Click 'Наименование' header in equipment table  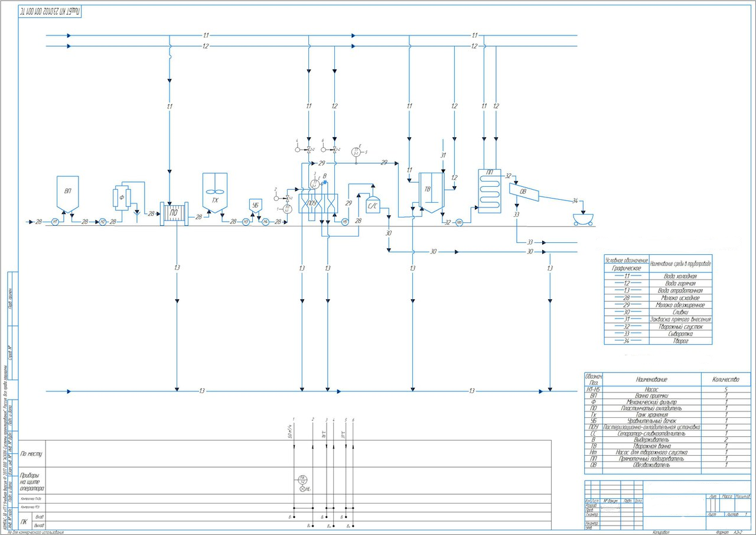pyautogui.click(x=651, y=380)
